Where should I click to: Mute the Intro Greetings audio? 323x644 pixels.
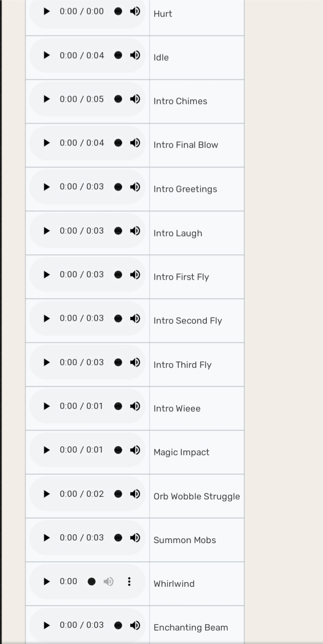(135, 187)
